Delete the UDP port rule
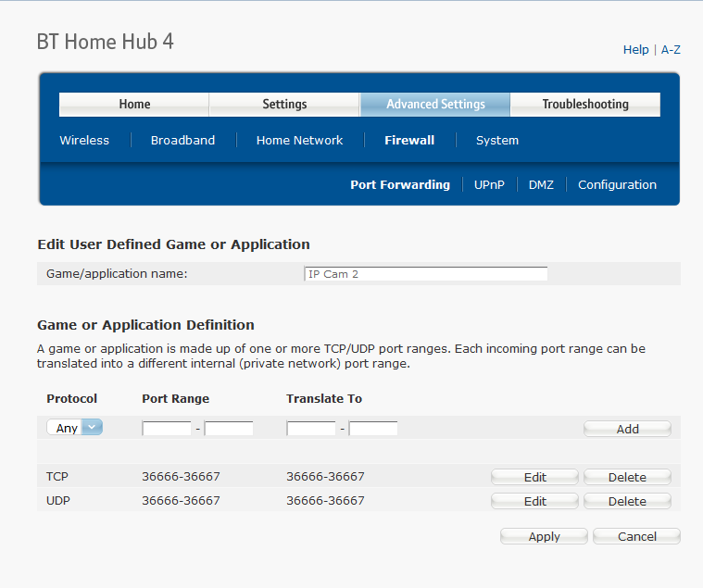 [627, 501]
